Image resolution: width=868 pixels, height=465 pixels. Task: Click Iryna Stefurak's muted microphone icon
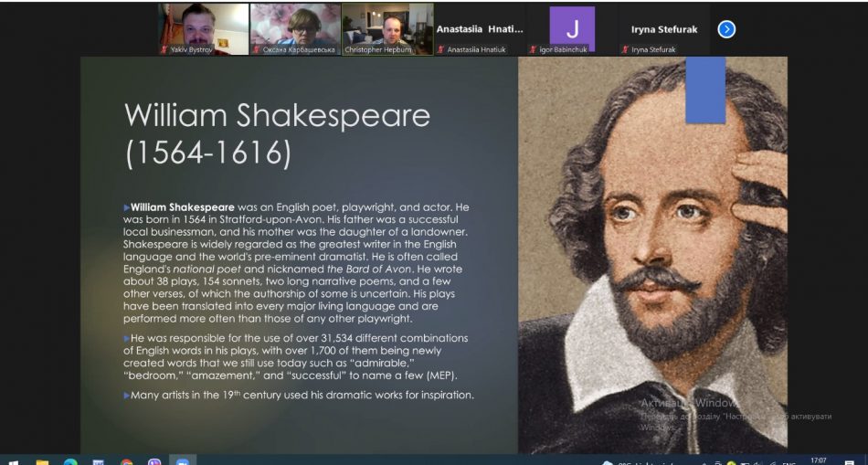[x=624, y=49]
